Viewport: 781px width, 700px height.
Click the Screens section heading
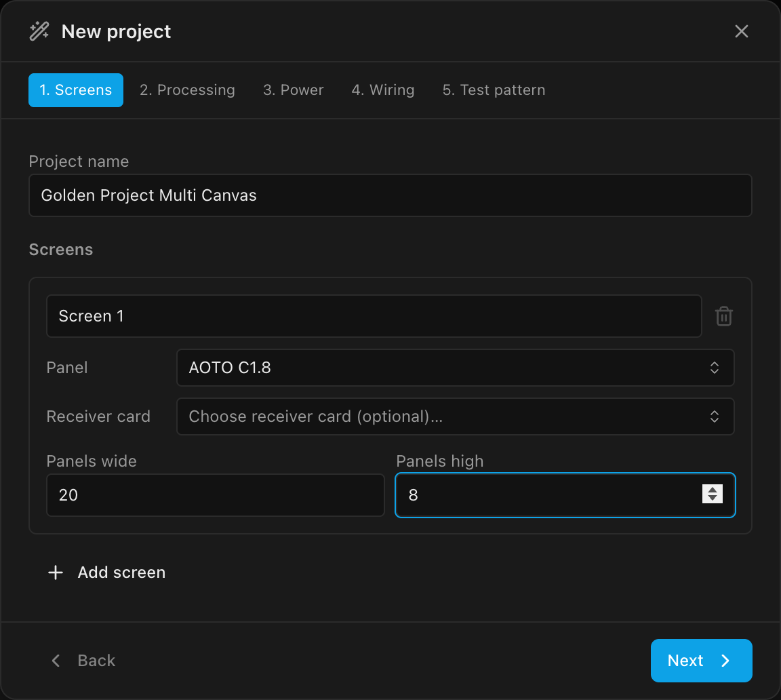[61, 250]
